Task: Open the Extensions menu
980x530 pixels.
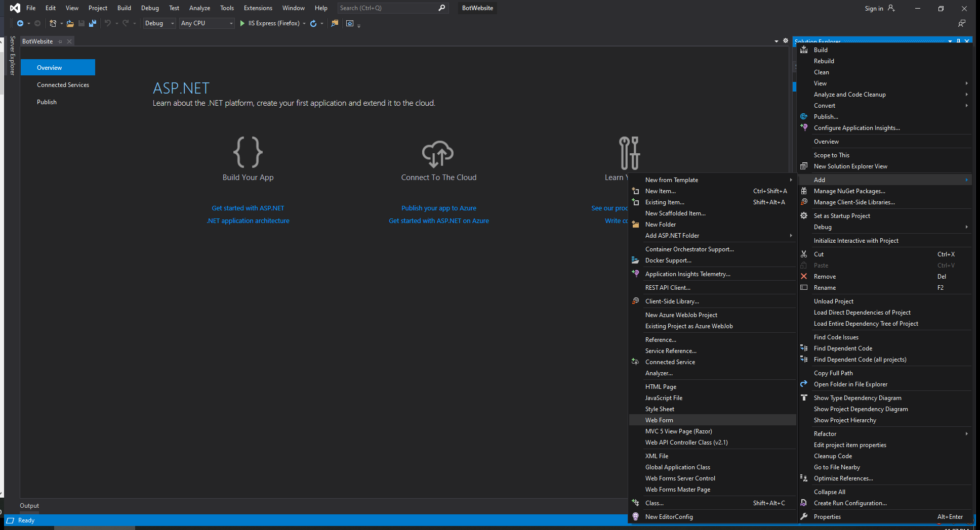Action: pyautogui.click(x=258, y=8)
